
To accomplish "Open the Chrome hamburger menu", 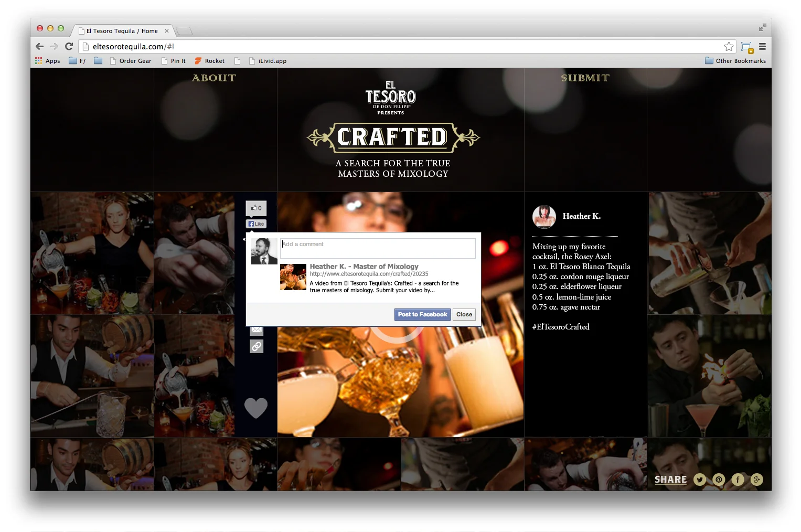I will coord(762,47).
